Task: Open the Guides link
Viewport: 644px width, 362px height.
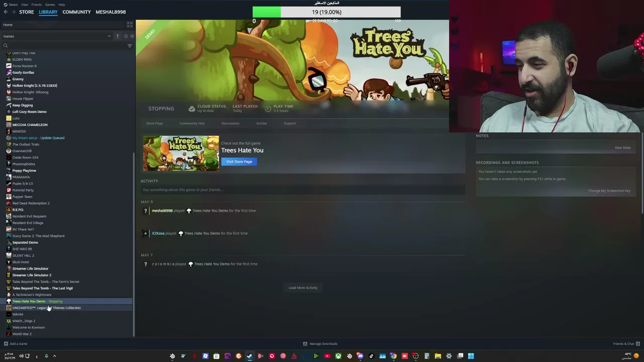Action: [262, 123]
